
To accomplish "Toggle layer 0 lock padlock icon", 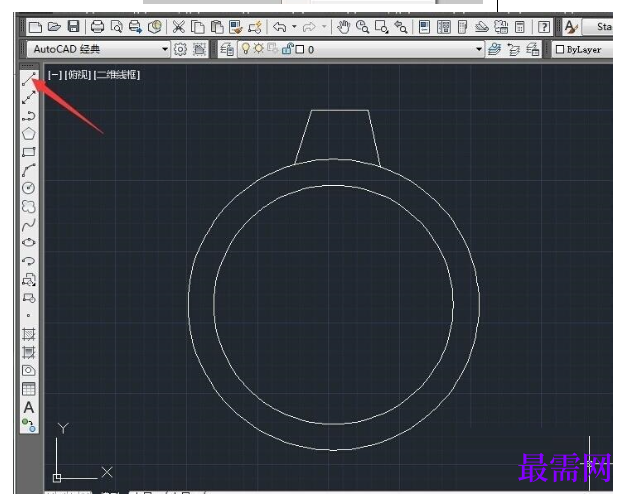I will [288, 49].
